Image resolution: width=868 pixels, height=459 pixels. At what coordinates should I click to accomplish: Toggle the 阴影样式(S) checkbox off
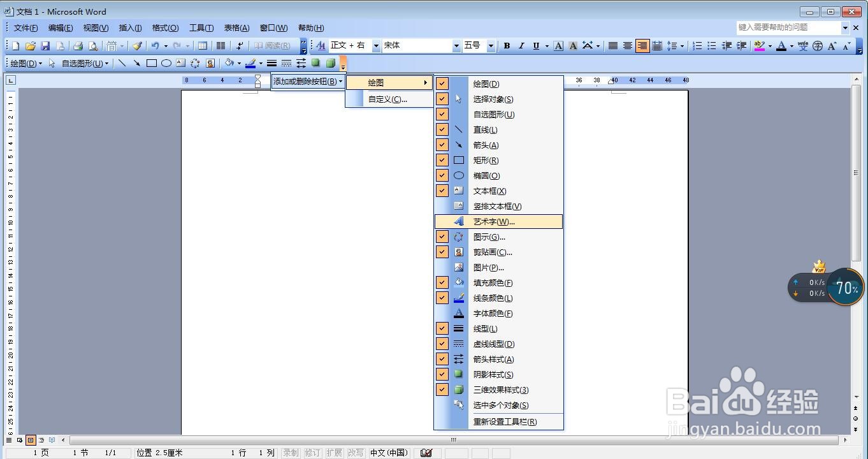tap(441, 374)
